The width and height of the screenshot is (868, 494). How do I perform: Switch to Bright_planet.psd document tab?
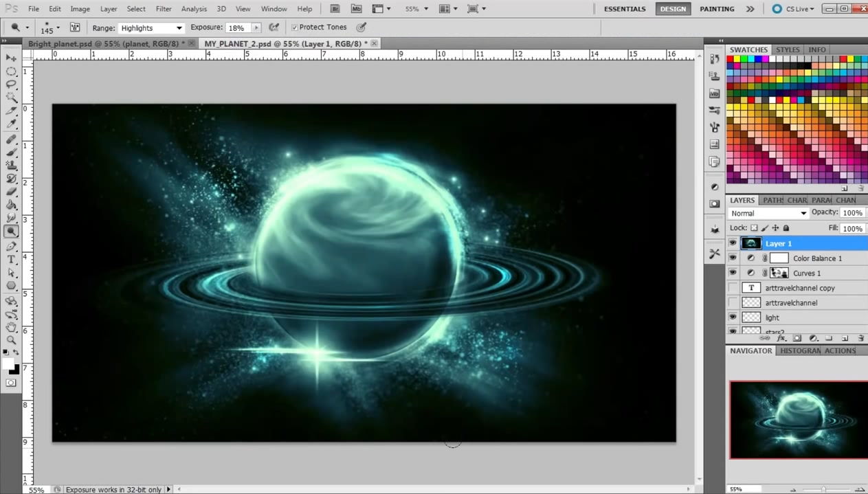tap(103, 43)
